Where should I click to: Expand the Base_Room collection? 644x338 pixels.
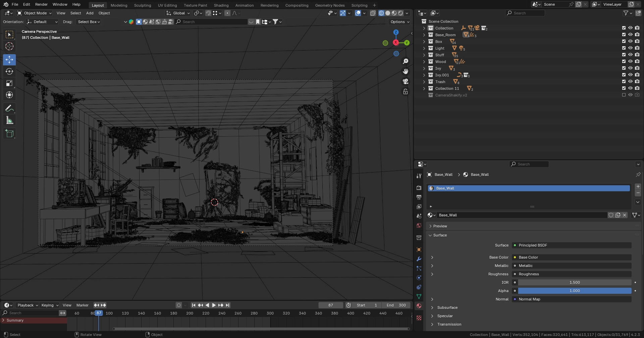424,35
